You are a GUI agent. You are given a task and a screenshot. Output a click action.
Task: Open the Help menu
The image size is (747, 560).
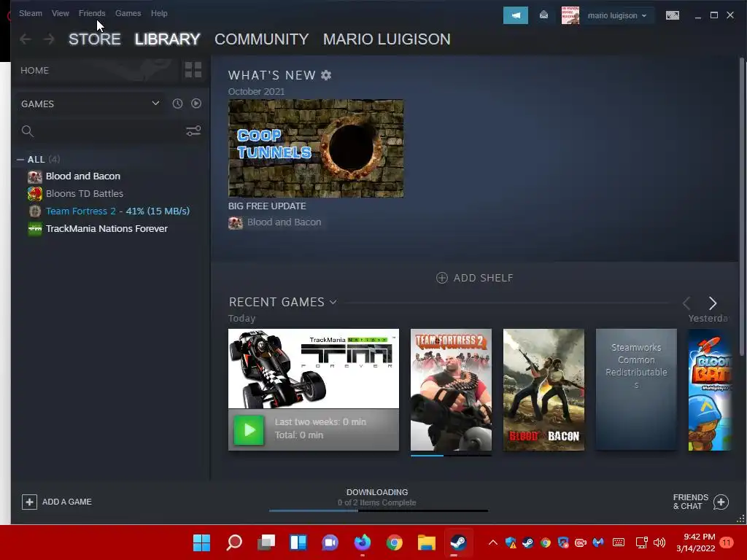click(x=159, y=13)
